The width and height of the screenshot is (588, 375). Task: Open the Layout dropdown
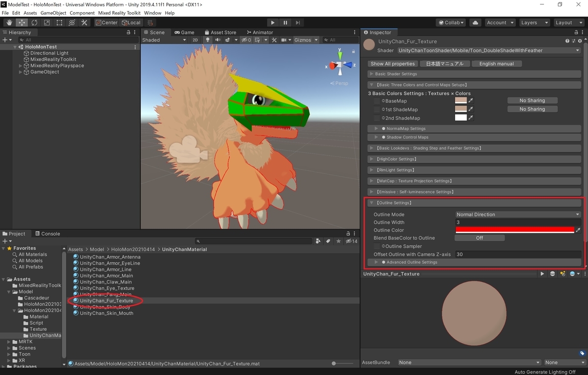point(569,23)
